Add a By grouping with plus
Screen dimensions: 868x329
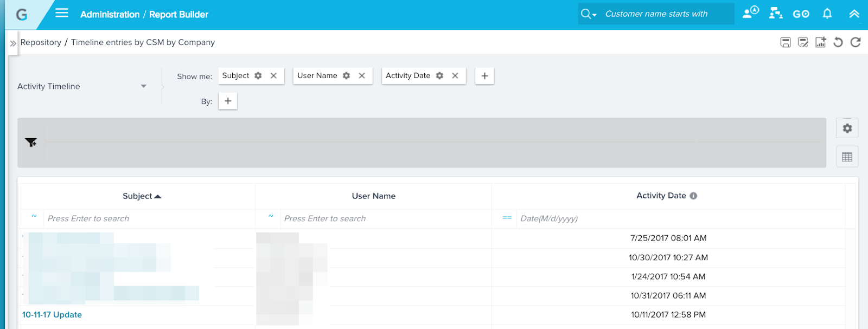pyautogui.click(x=228, y=101)
